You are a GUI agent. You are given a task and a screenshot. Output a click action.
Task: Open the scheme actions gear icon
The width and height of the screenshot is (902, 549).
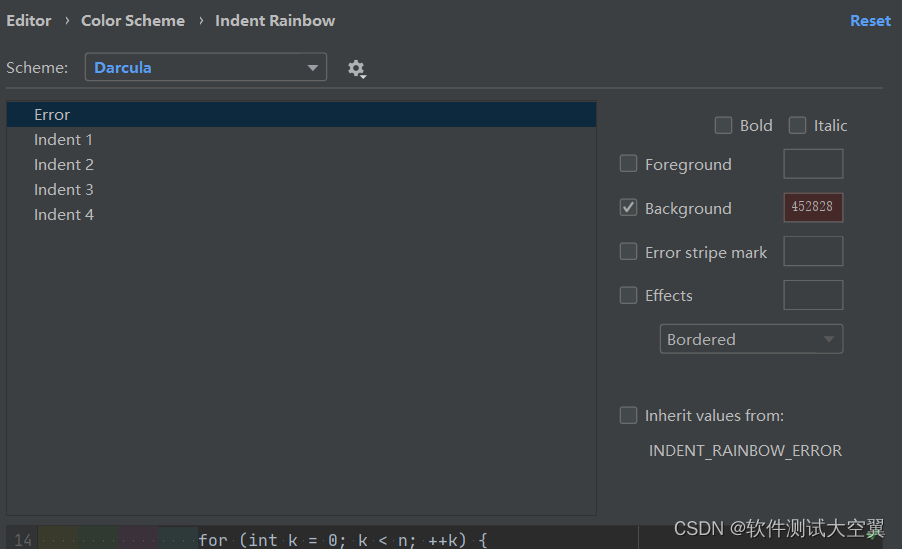[x=356, y=68]
